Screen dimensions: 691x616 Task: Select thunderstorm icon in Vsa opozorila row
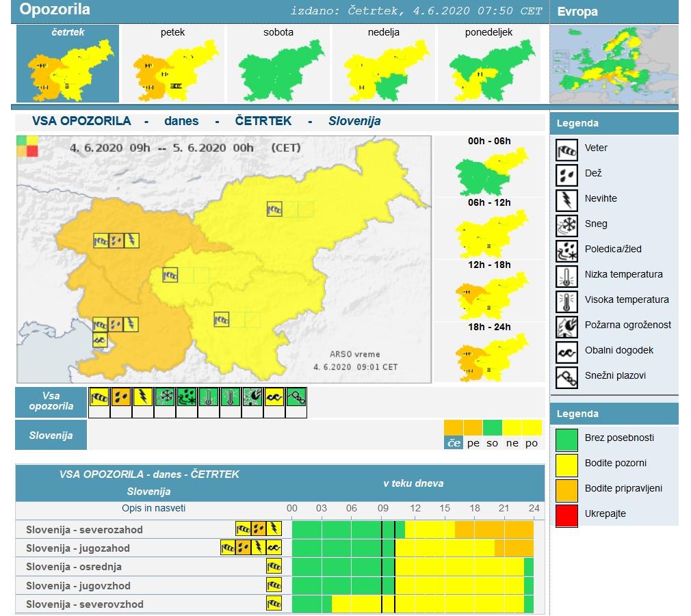tap(143, 397)
